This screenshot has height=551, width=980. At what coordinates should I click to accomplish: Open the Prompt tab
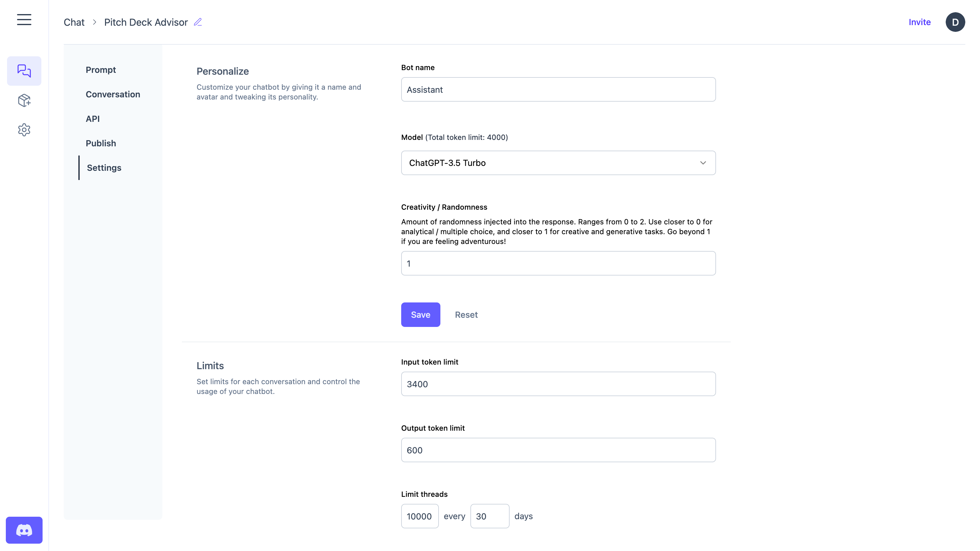click(101, 70)
